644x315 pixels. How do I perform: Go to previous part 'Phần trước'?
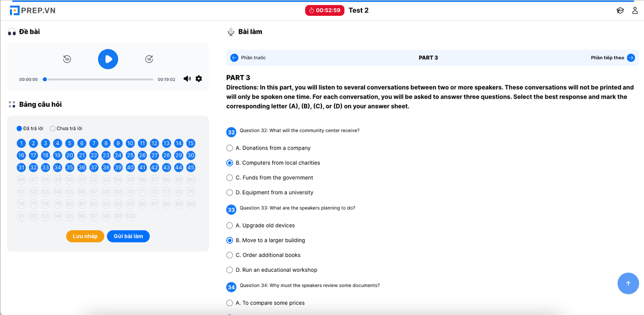coord(248,58)
